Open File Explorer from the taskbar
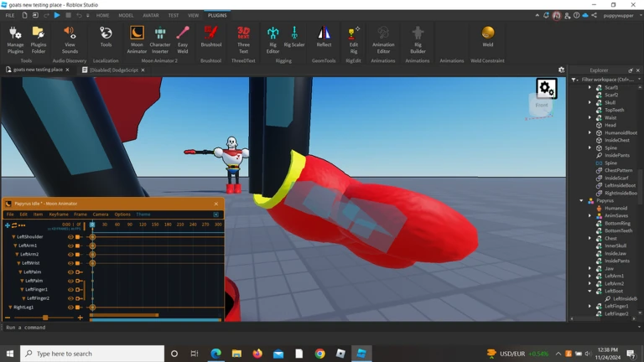 236,354
